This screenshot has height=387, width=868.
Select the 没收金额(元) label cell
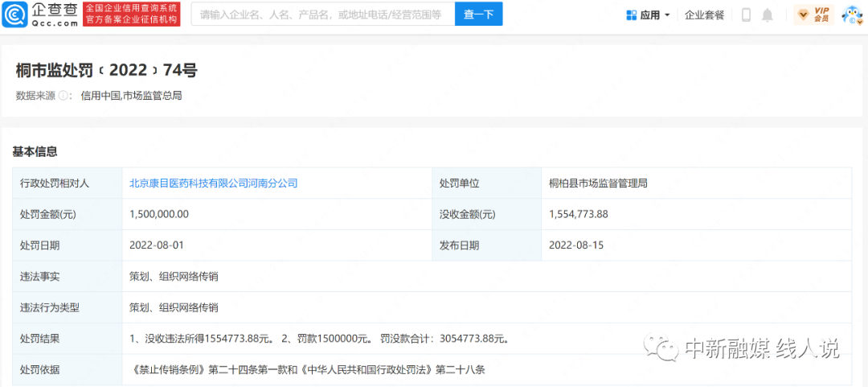point(486,214)
